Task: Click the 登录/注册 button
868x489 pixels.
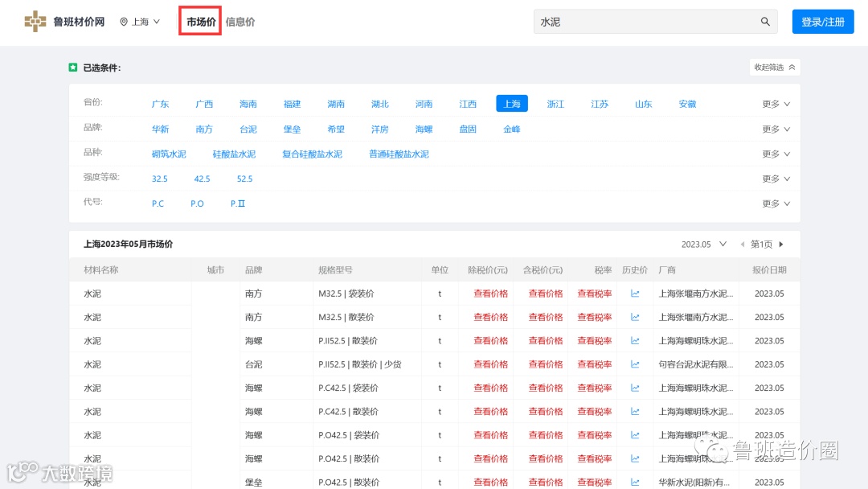Action: point(823,22)
